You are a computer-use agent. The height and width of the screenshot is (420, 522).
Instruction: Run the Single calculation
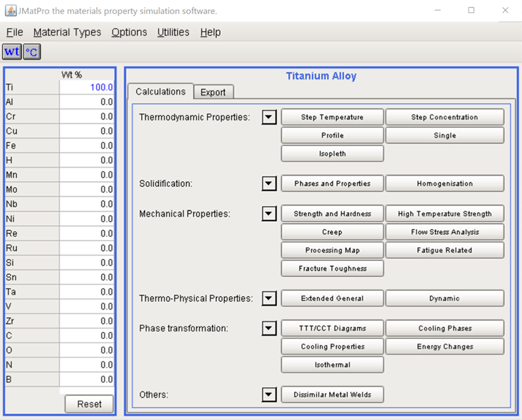[444, 135]
